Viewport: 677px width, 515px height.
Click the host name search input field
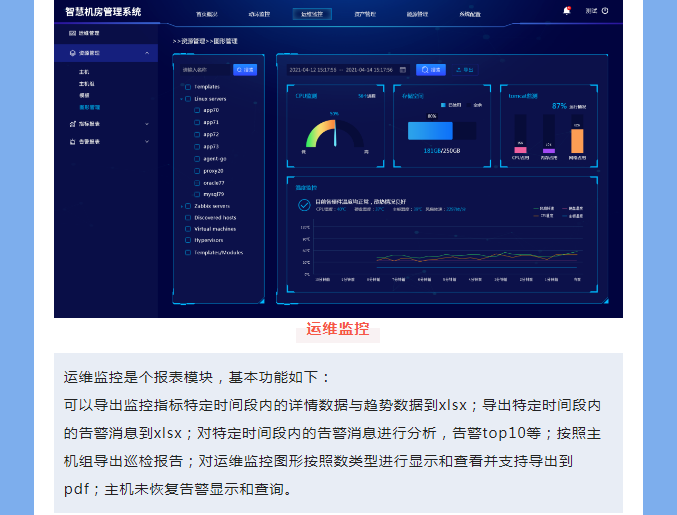[204, 70]
